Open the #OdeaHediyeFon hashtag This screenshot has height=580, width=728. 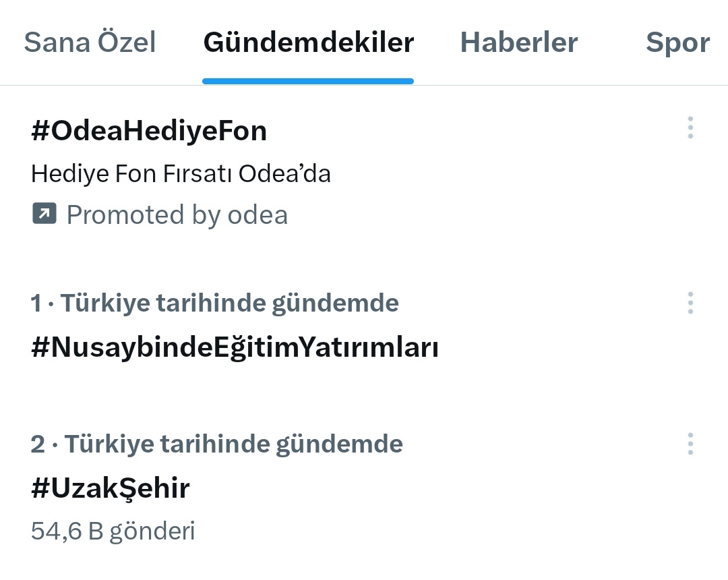[149, 130]
